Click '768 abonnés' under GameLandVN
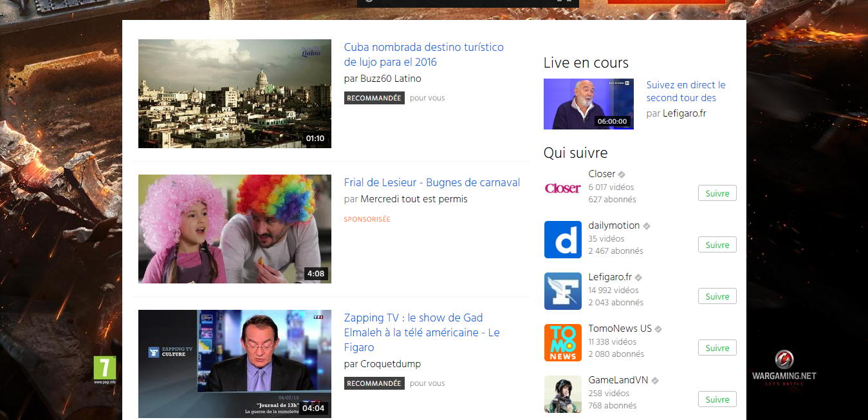The height and width of the screenshot is (420, 868). (613, 405)
